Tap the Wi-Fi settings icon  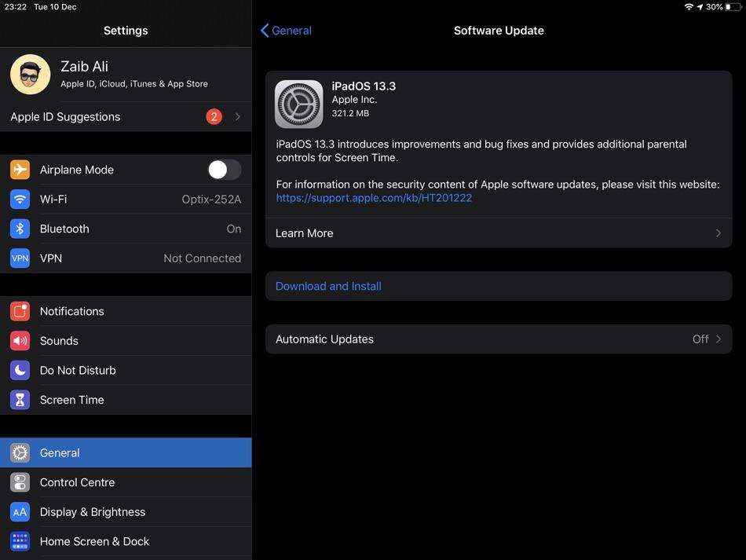click(x=20, y=199)
